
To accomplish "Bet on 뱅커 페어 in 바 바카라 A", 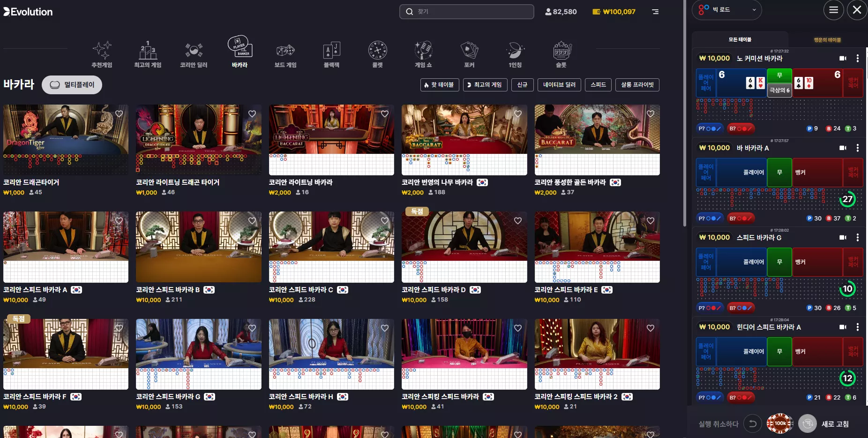I will (x=853, y=173).
